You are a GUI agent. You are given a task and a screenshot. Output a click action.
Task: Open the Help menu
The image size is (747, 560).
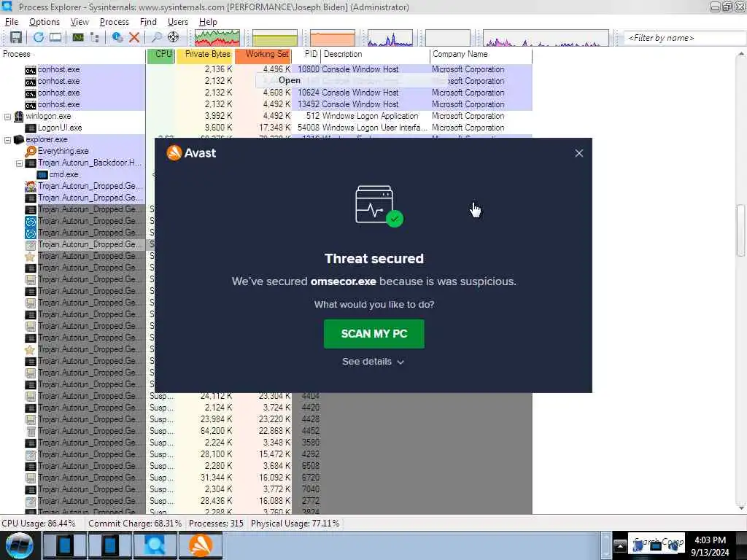[208, 22]
